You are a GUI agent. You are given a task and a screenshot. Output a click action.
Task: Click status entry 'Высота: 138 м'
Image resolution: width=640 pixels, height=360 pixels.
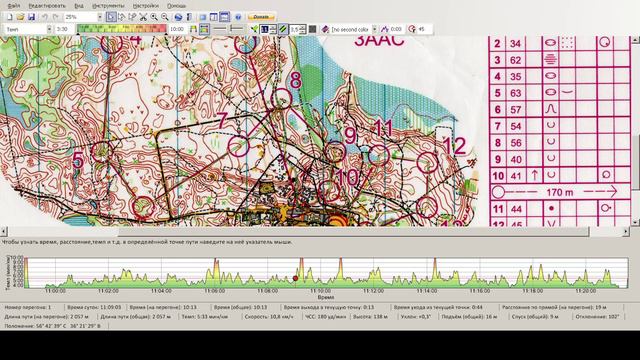tap(372, 316)
